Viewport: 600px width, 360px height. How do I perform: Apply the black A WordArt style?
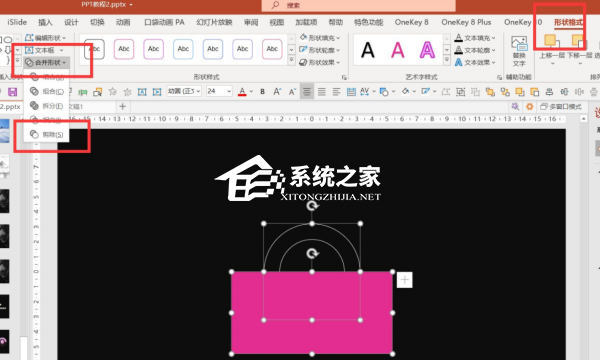(x=368, y=50)
